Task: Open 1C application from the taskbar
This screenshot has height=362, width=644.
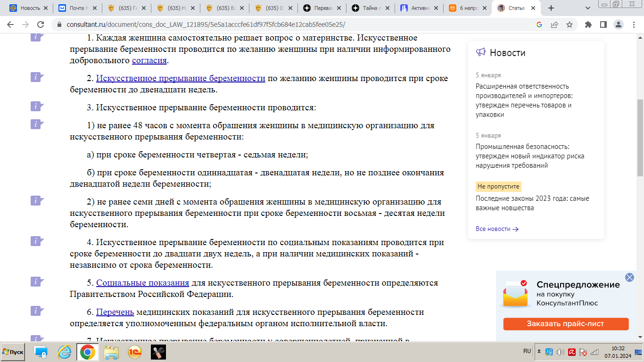Action: pos(134,352)
